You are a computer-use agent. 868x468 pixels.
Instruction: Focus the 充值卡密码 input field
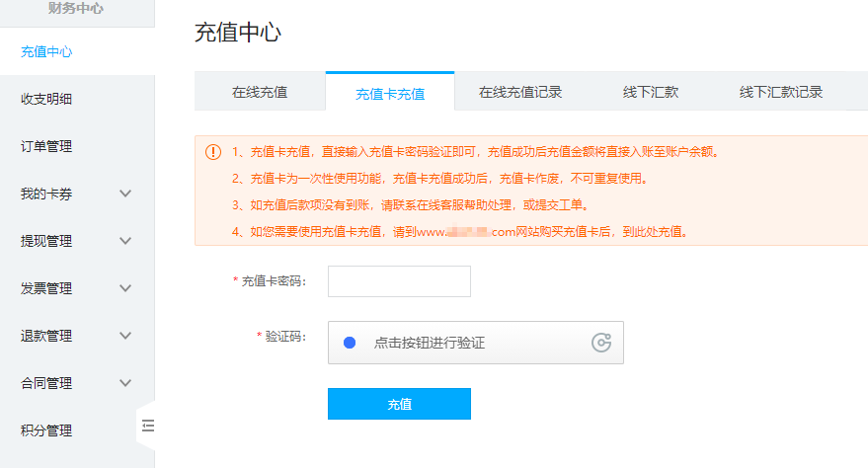click(399, 281)
